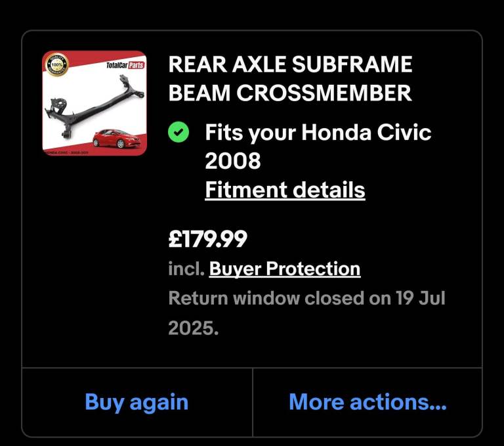Click the 2008 model year text
The image size is (504, 446).
[x=232, y=160]
